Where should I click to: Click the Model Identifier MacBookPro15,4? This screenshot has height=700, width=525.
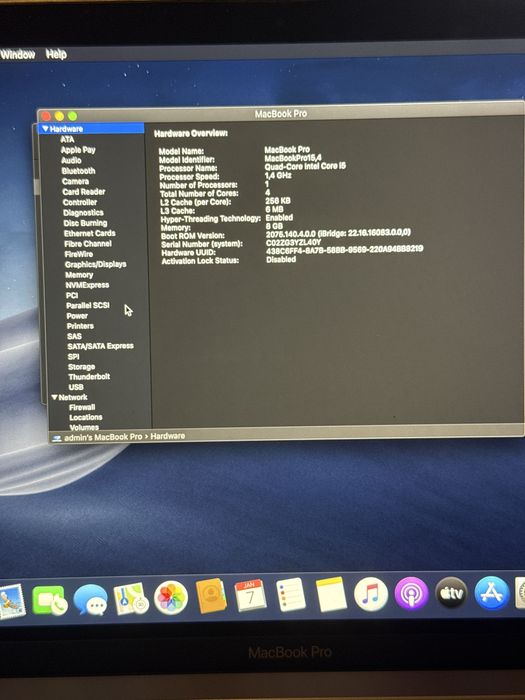point(293,158)
